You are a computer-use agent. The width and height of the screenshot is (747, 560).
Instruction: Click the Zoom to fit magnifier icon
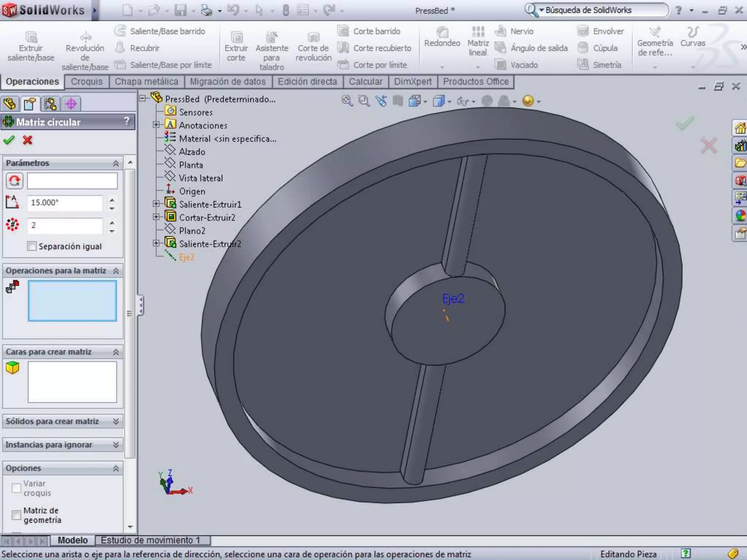(347, 101)
